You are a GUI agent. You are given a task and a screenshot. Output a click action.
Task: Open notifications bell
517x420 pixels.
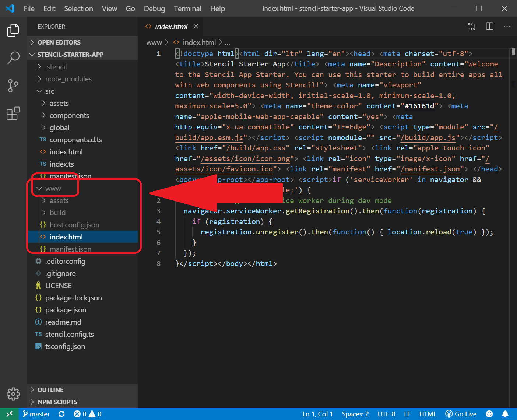505,414
